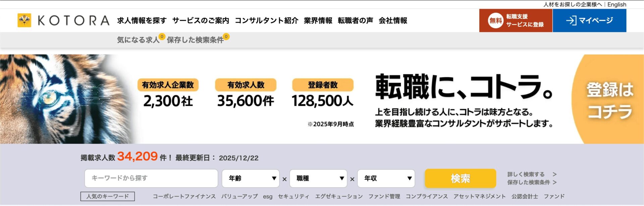Screen dimensions: 644x206
Task: Click the 保存した検索条件 count badge
Action: coord(226,37)
